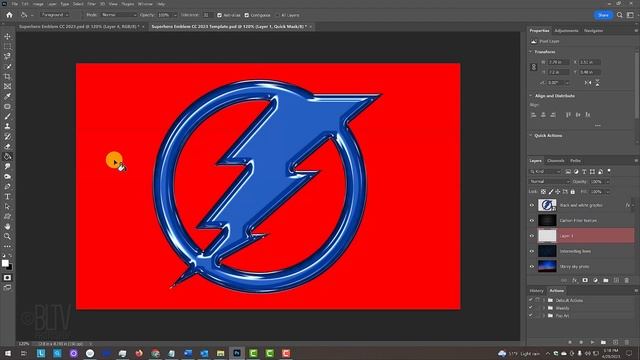Click the Tolerance input field
The height and width of the screenshot is (360, 640).
(208, 15)
